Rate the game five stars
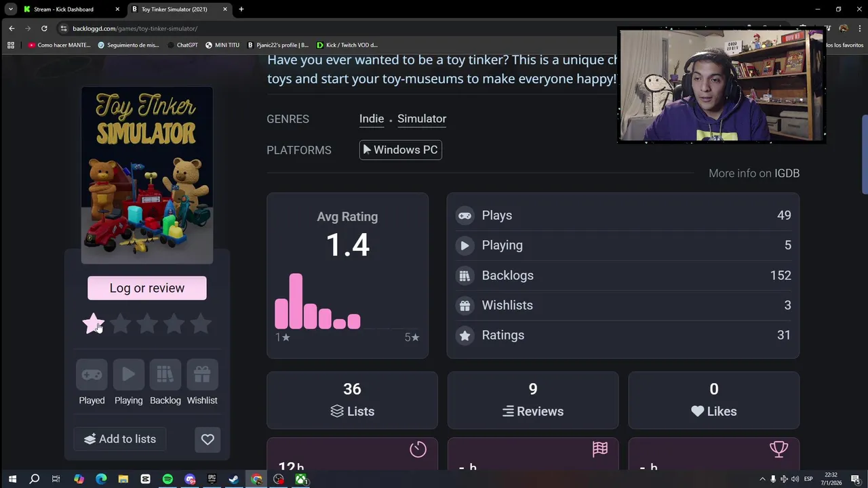868x488 pixels. (x=201, y=324)
